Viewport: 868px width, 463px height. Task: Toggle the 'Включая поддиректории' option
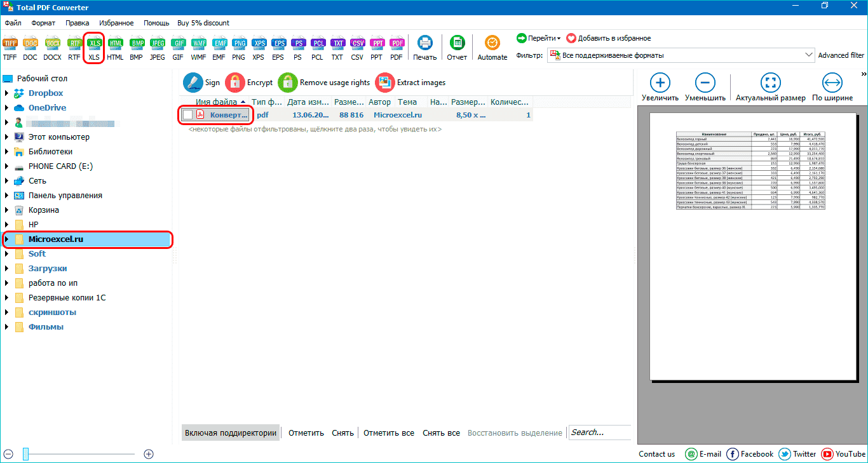[x=231, y=433]
